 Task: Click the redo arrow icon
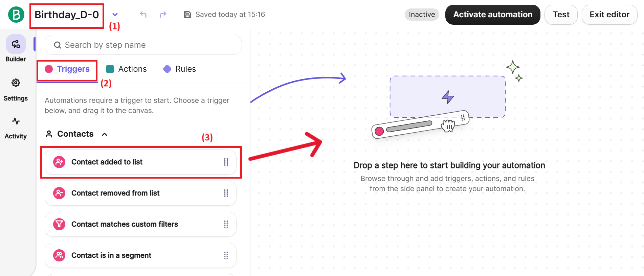163,15
